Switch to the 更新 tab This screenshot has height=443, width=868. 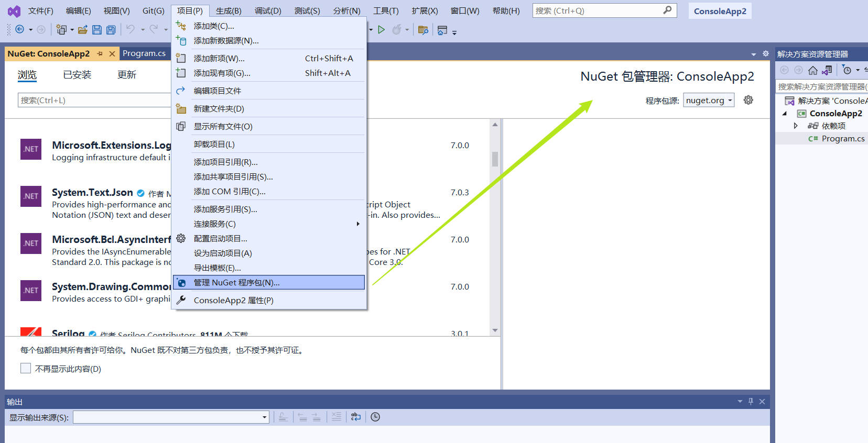(x=127, y=75)
